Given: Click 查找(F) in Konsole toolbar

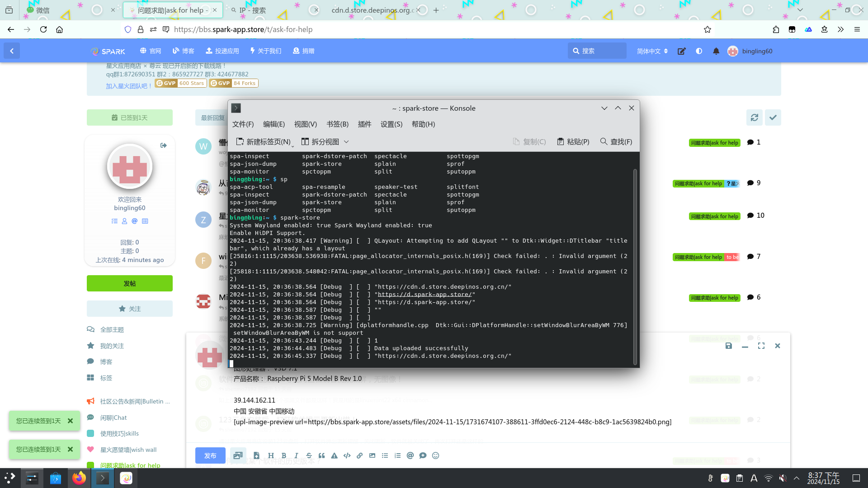Looking at the screenshot, I should 616,142.
